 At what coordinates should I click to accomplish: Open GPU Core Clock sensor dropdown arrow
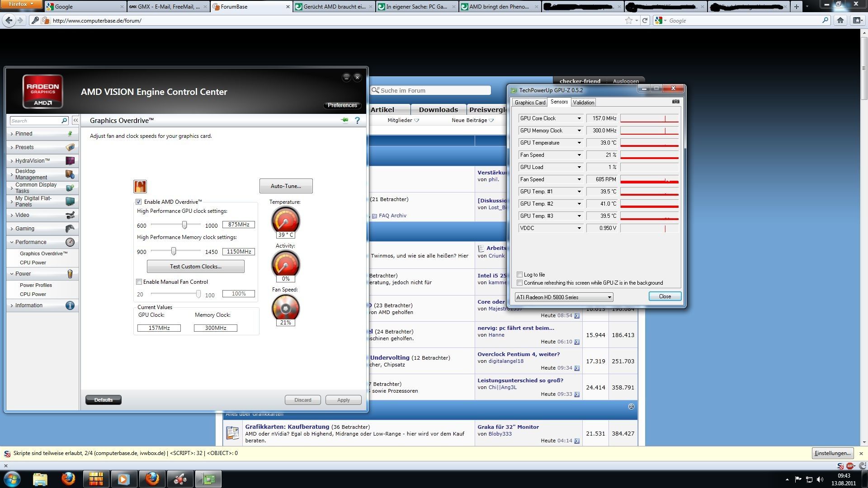point(579,118)
